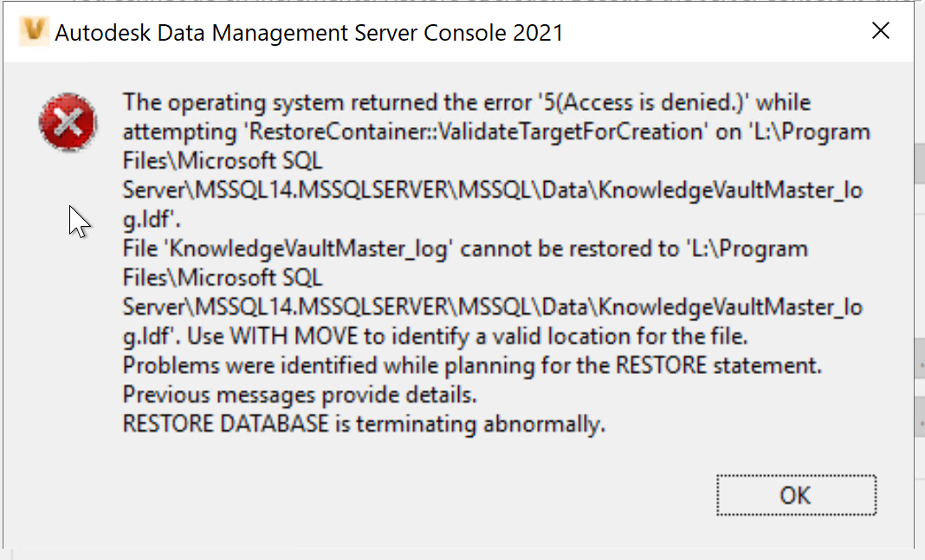This screenshot has height=560, width=925.
Task: Click the first 'Files\Microsoft SQL' line
Action: point(223,161)
